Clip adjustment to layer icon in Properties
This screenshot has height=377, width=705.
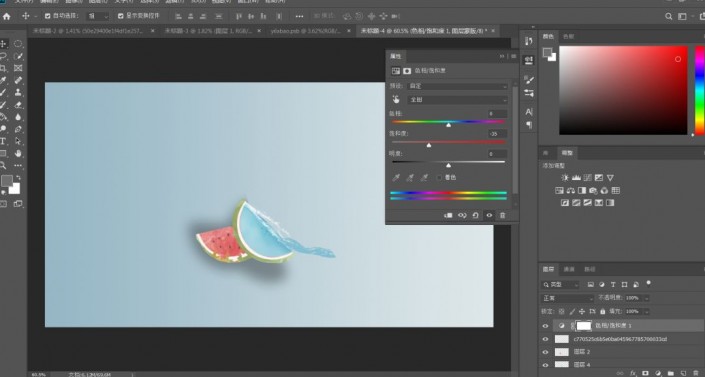pyautogui.click(x=448, y=215)
